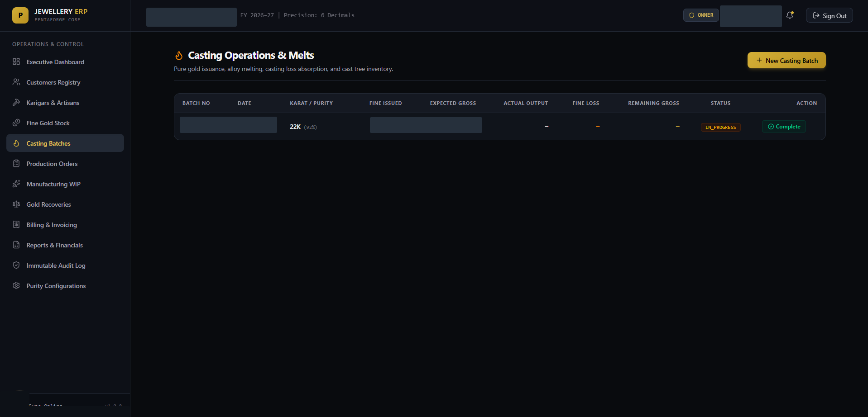The image size is (868, 417).
Task: Click the ACTUAL OUTPUT column header
Action: [526, 103]
